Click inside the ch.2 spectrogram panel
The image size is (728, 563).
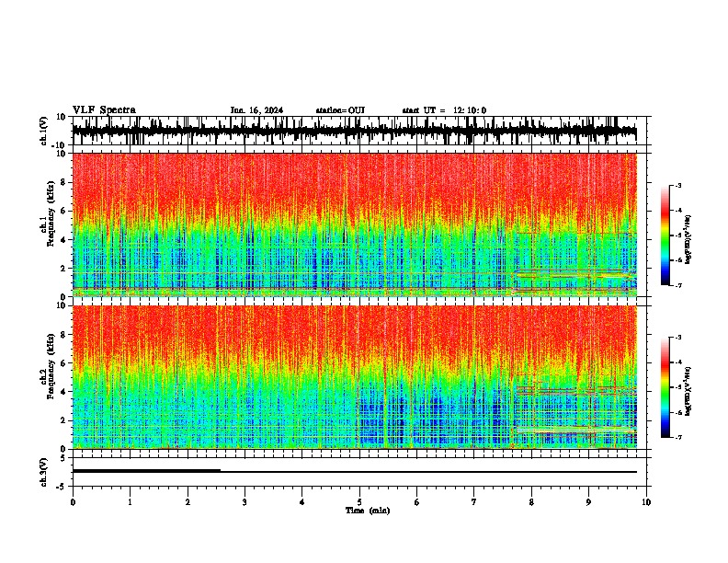(354, 377)
